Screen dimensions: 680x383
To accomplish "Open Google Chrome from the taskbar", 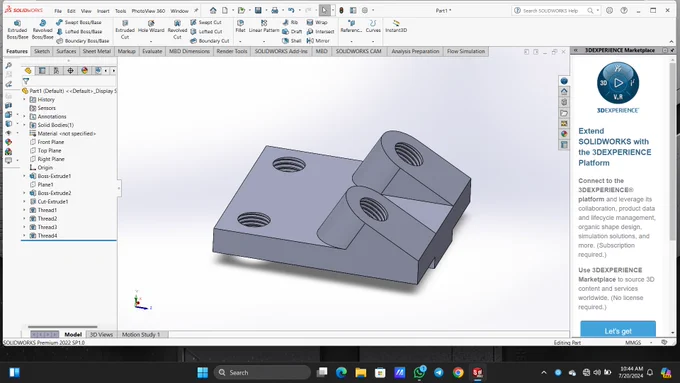I will (x=458, y=373).
